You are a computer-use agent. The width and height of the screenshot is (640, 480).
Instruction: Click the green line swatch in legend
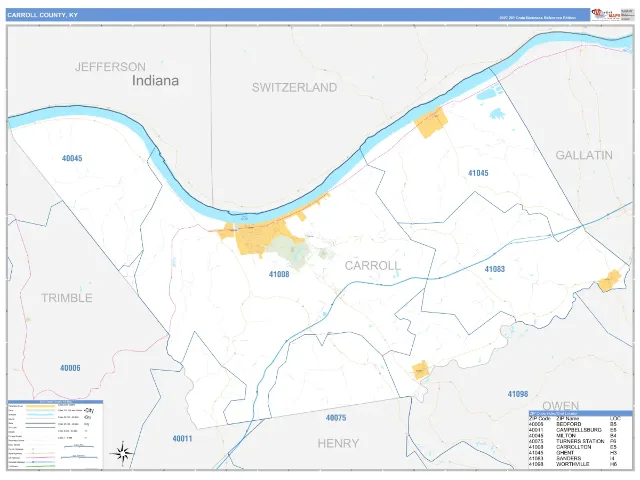coord(40,466)
